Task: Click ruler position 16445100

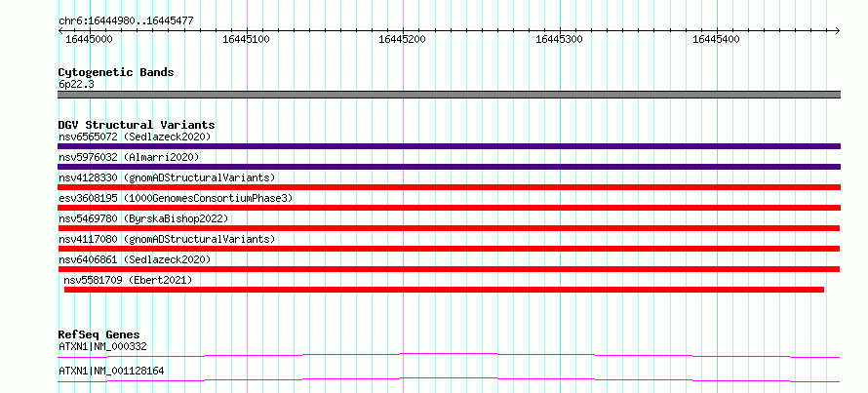Action: [247, 39]
